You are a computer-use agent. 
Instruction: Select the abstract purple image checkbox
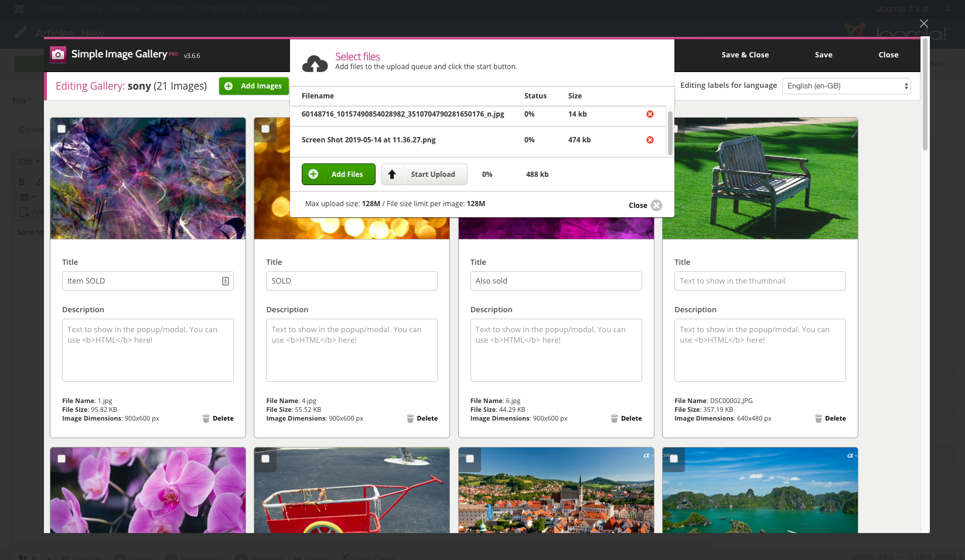pyautogui.click(x=62, y=129)
